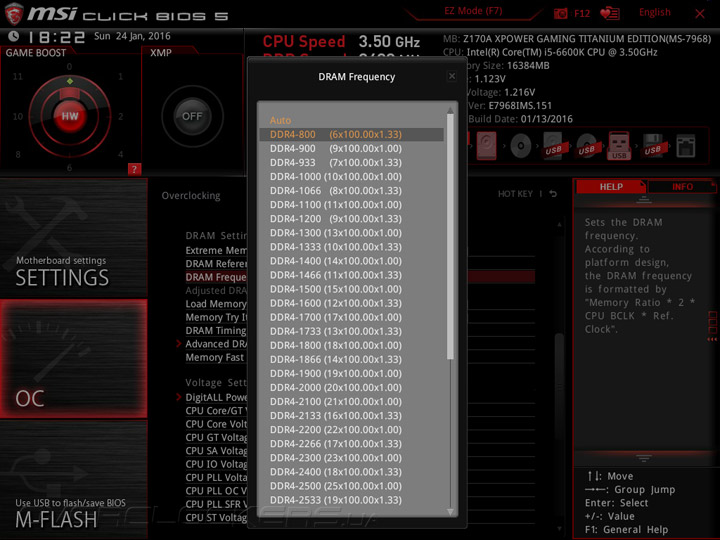Click the DRAM frequency list scrollbar thumb
This screenshot has height=540, width=720.
point(450,236)
